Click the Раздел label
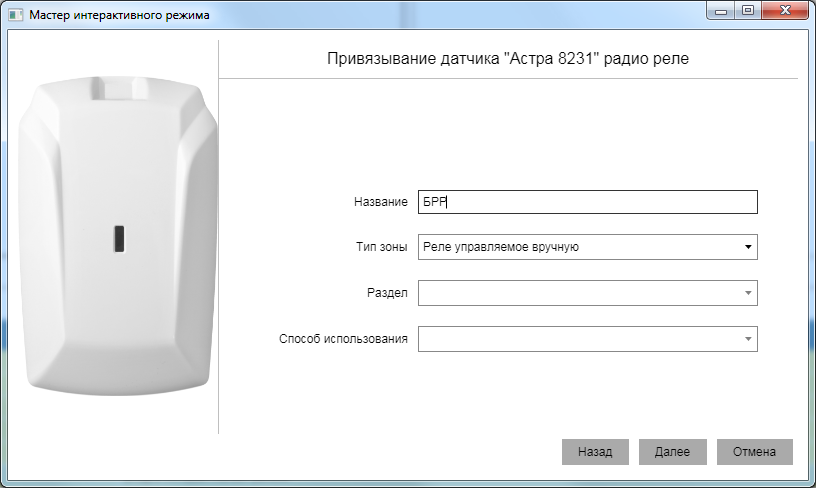The image size is (816, 488). [x=387, y=293]
